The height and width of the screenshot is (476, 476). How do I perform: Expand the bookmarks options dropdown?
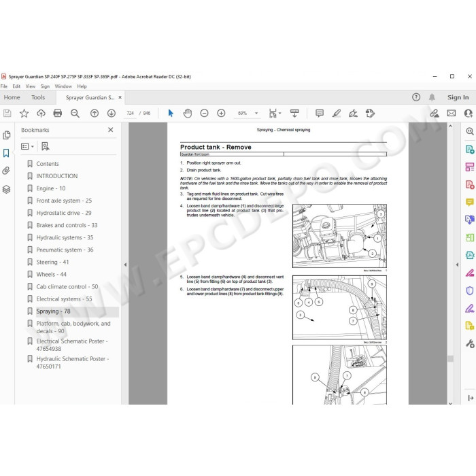[27, 146]
